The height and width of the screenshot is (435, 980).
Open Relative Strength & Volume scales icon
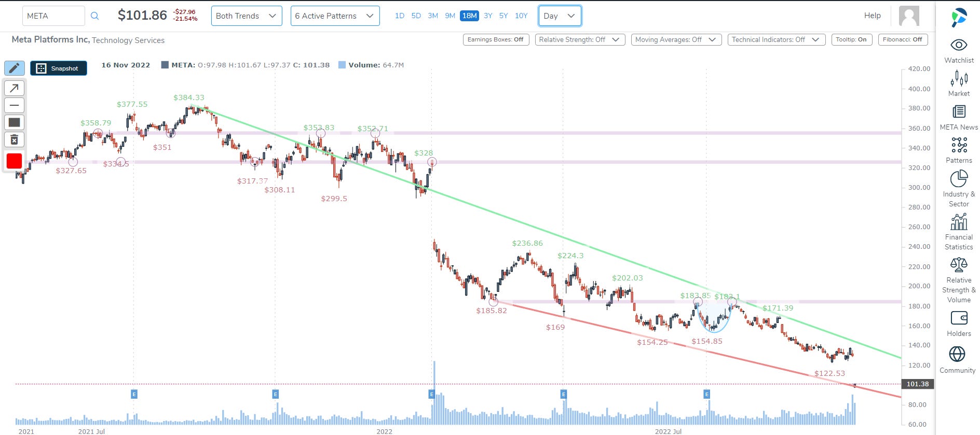point(959,265)
